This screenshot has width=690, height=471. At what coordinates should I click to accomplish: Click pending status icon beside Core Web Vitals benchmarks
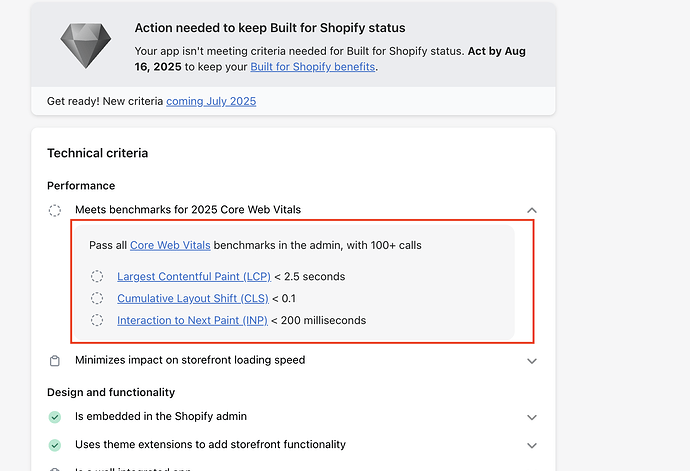tap(55, 210)
